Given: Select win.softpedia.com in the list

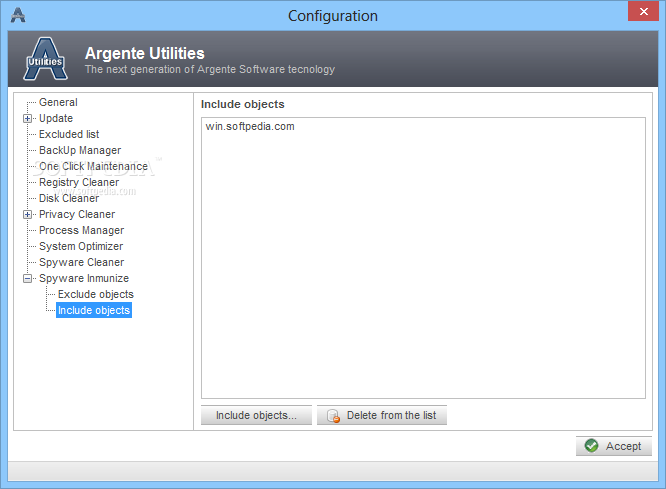Looking at the screenshot, I should (250, 127).
